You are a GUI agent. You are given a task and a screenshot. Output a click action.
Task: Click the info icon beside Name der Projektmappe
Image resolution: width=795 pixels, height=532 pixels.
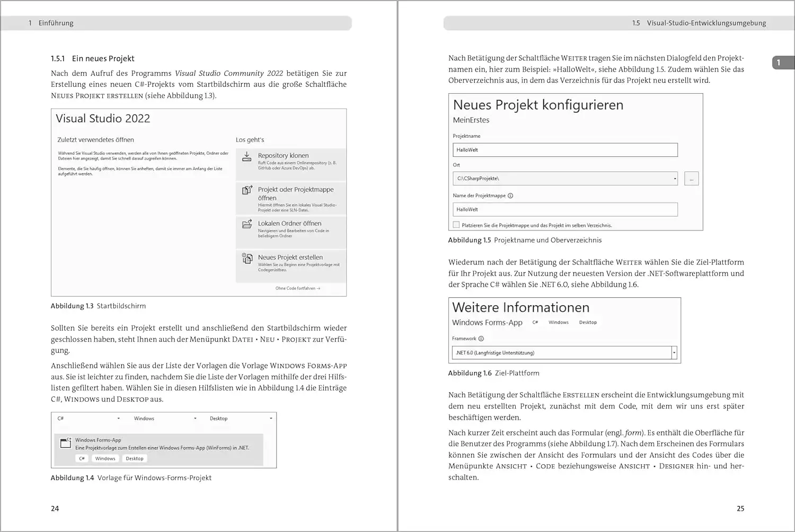coord(510,196)
